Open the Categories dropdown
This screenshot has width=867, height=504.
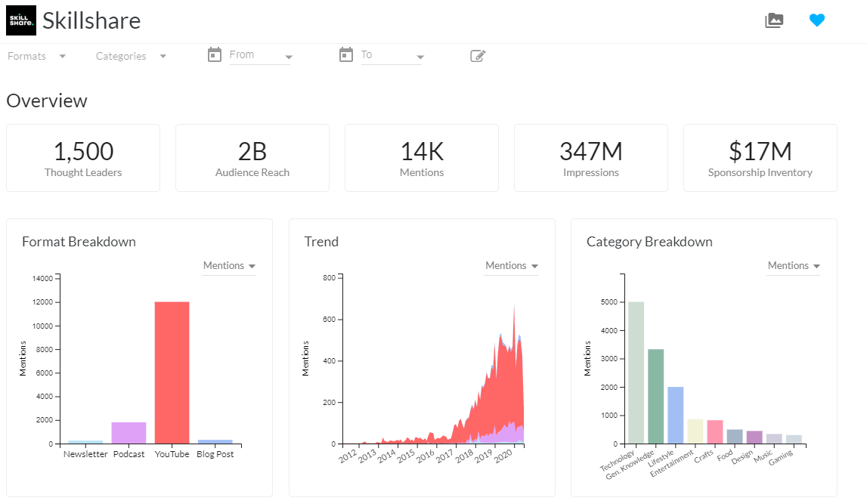click(x=131, y=56)
